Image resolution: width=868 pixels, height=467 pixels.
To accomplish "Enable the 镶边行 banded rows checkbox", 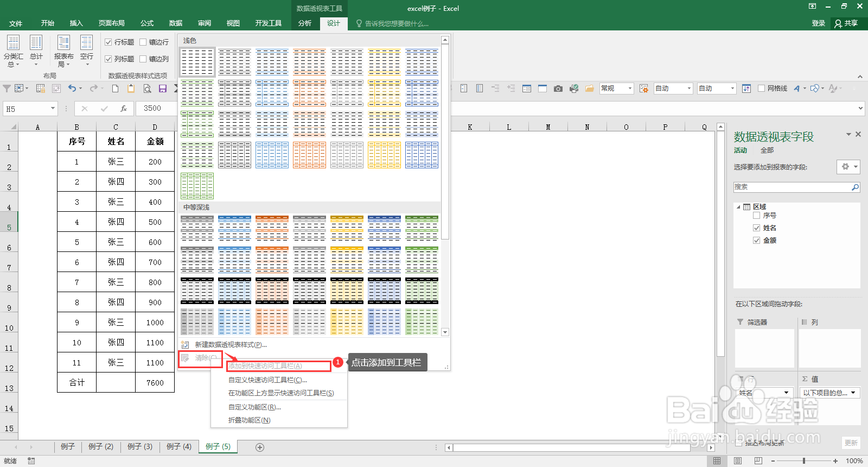I will (143, 42).
